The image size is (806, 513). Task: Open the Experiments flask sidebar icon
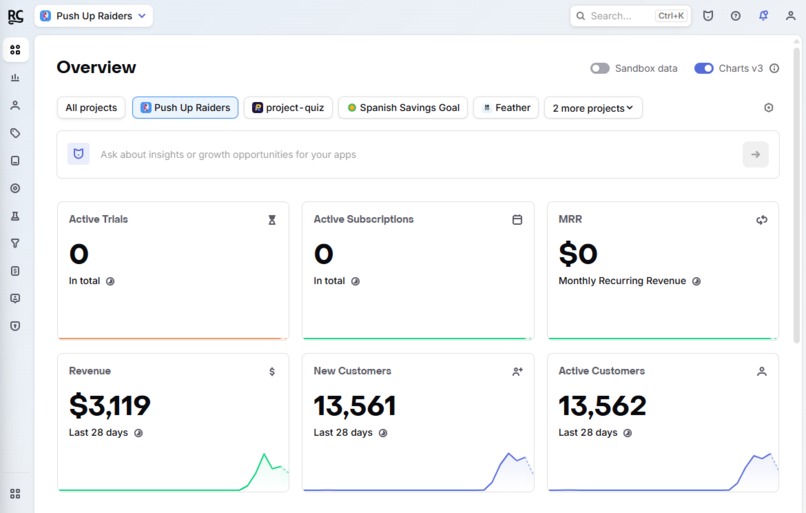15,216
